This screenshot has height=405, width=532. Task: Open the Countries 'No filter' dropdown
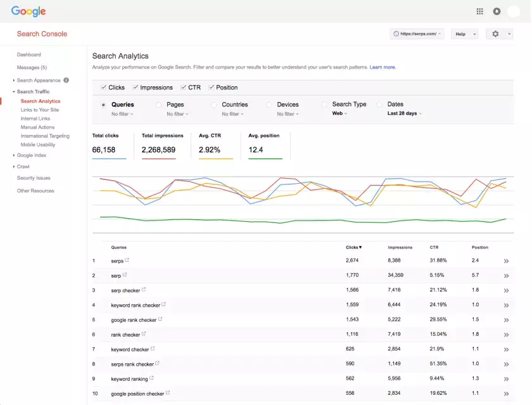(x=233, y=114)
